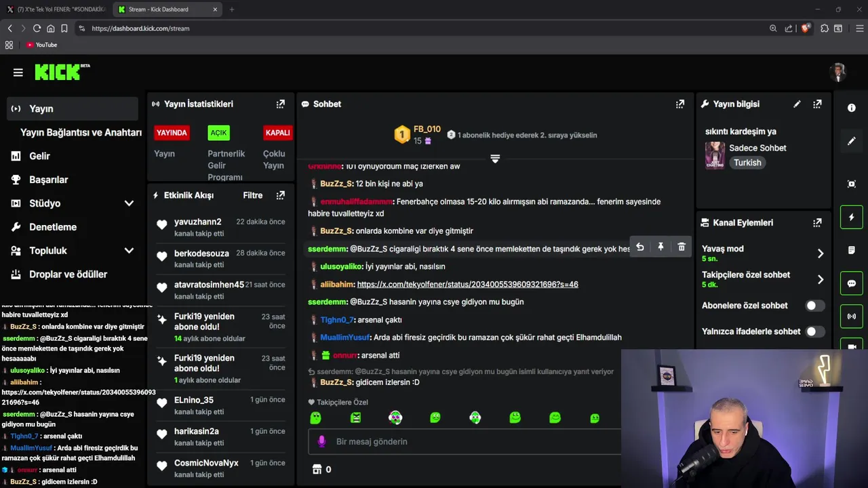868x488 pixels.
Task: Pin sserdemm's highlighted chat message
Action: [660, 247]
